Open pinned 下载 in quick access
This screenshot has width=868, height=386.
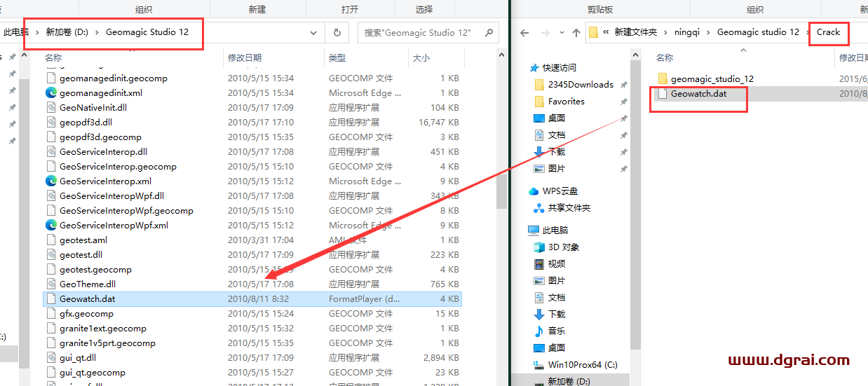[x=557, y=151]
